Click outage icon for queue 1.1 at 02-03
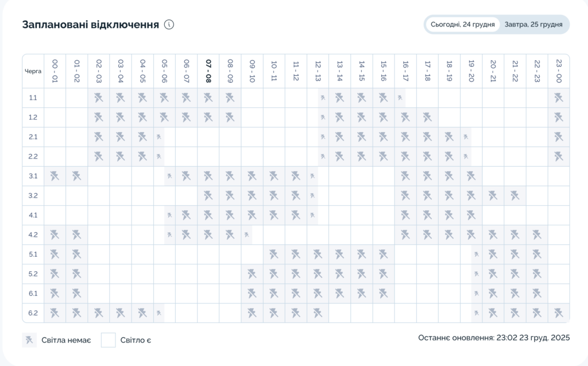 coord(99,98)
